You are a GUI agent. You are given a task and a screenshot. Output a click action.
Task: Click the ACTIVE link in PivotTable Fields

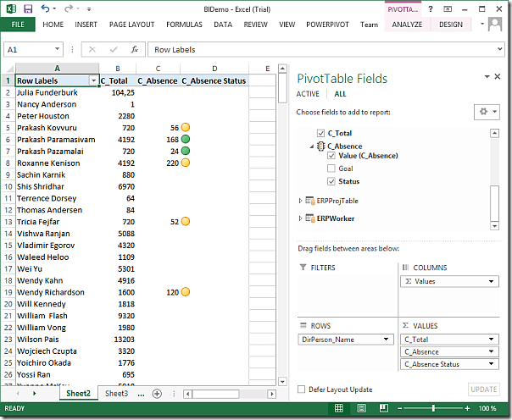point(307,94)
